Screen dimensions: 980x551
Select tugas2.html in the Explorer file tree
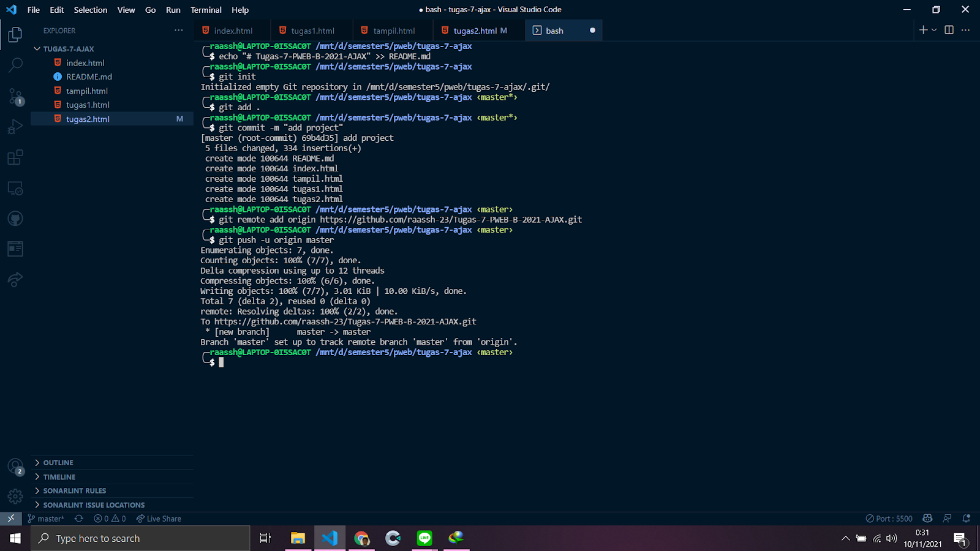112,119
